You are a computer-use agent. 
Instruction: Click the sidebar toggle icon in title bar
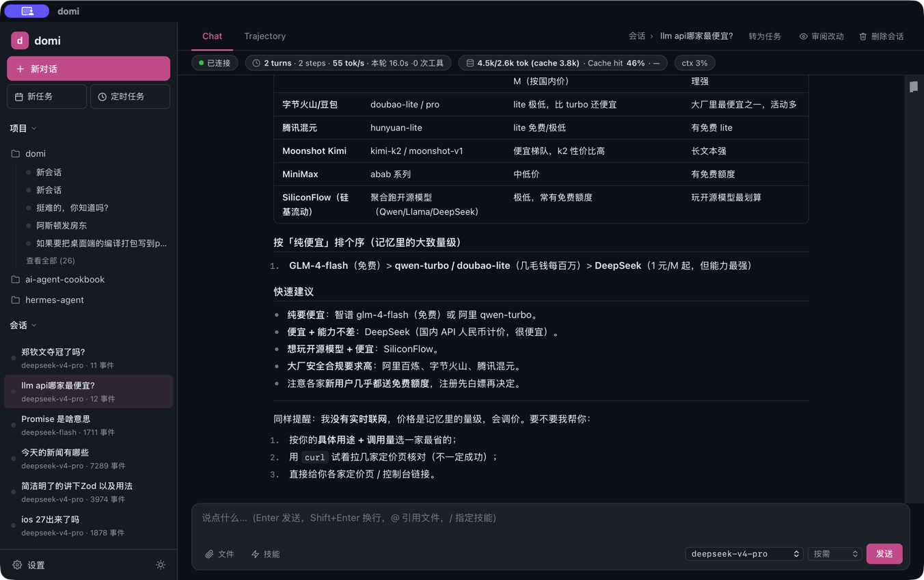tap(27, 11)
